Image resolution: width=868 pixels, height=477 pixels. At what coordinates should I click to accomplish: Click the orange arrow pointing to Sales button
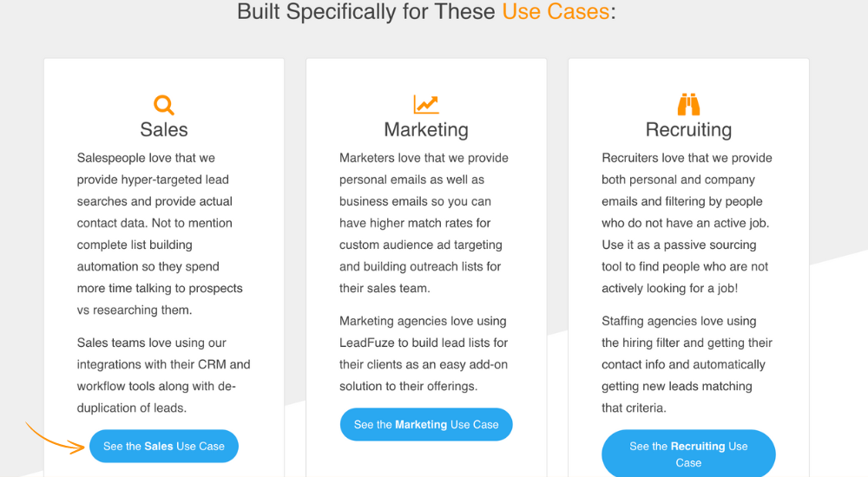pos(55,438)
